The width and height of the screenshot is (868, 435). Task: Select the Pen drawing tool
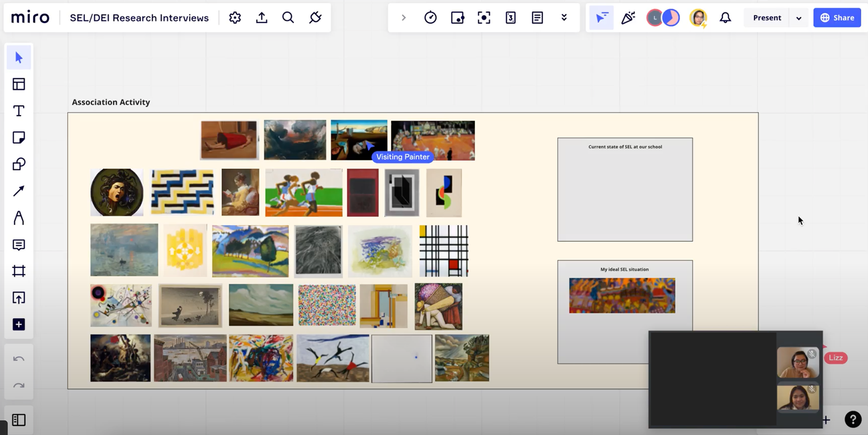coord(19,218)
